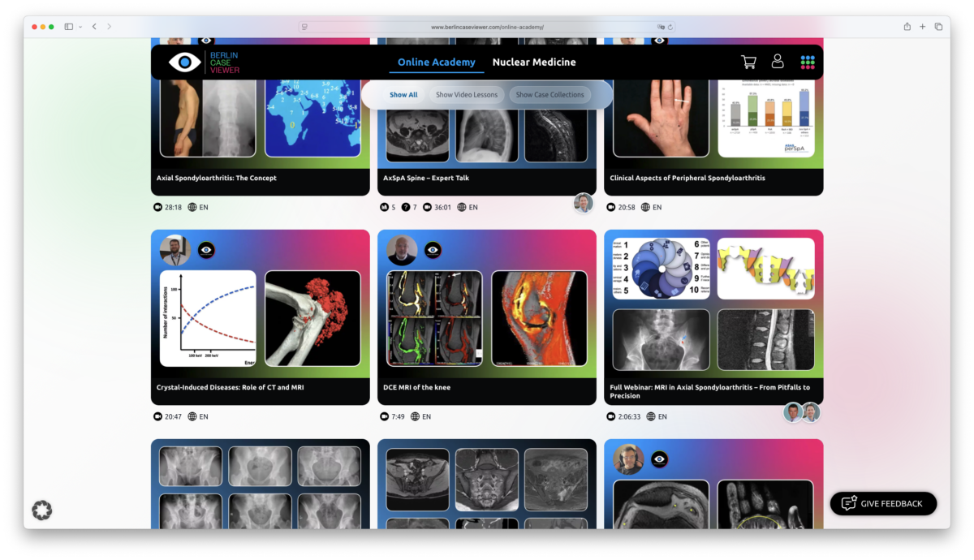Select Show Case Collections filter

(x=550, y=95)
